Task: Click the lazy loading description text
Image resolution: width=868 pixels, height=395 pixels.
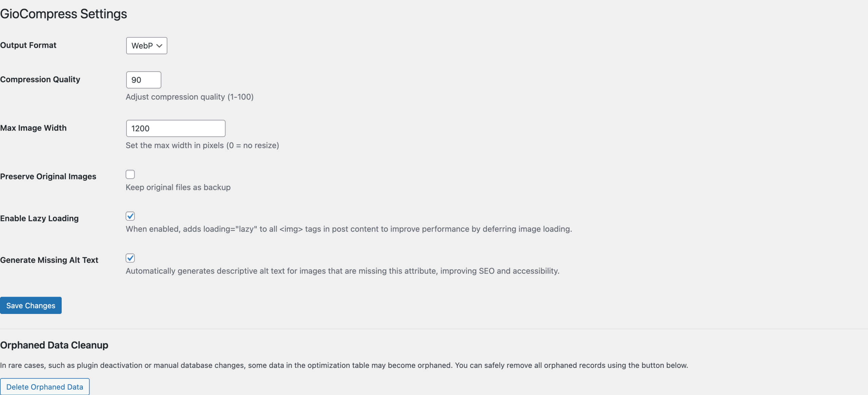Action: tap(349, 229)
